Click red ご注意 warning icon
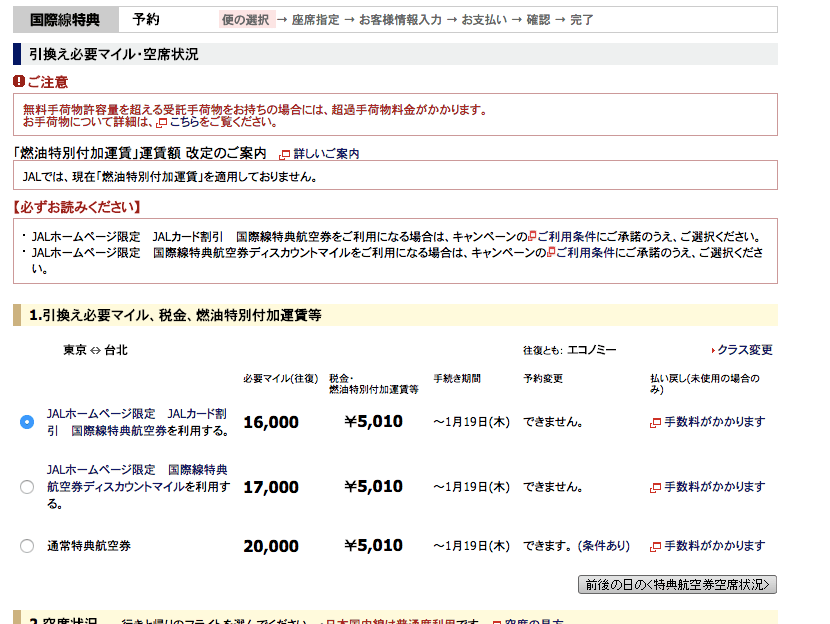 [x=19, y=82]
